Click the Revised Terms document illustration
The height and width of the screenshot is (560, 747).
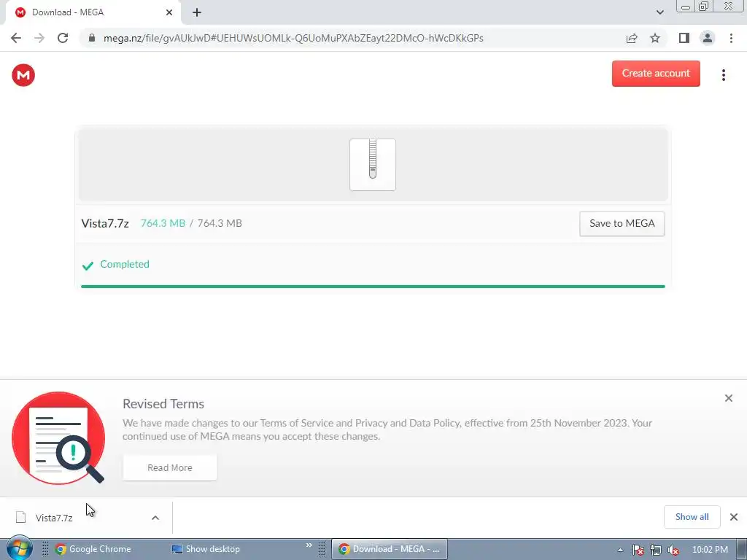click(58, 438)
